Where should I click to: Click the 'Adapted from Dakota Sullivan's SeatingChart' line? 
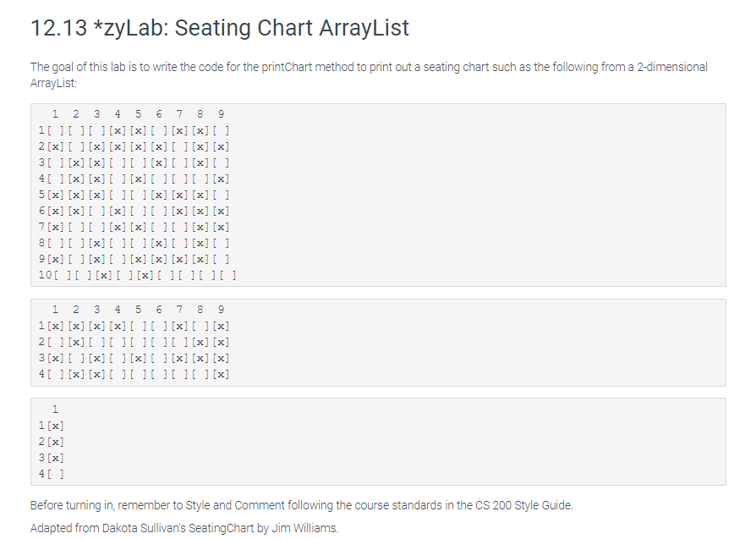coord(184,528)
